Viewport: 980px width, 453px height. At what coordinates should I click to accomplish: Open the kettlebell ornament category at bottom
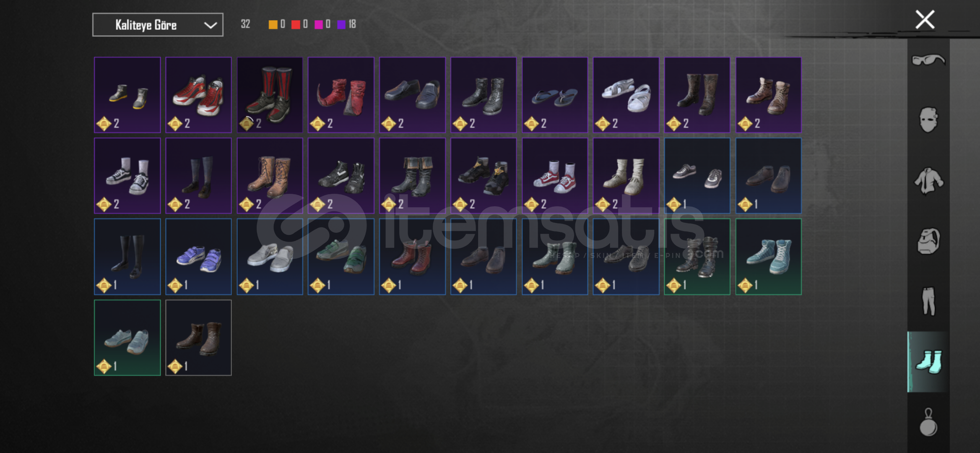coord(928,422)
